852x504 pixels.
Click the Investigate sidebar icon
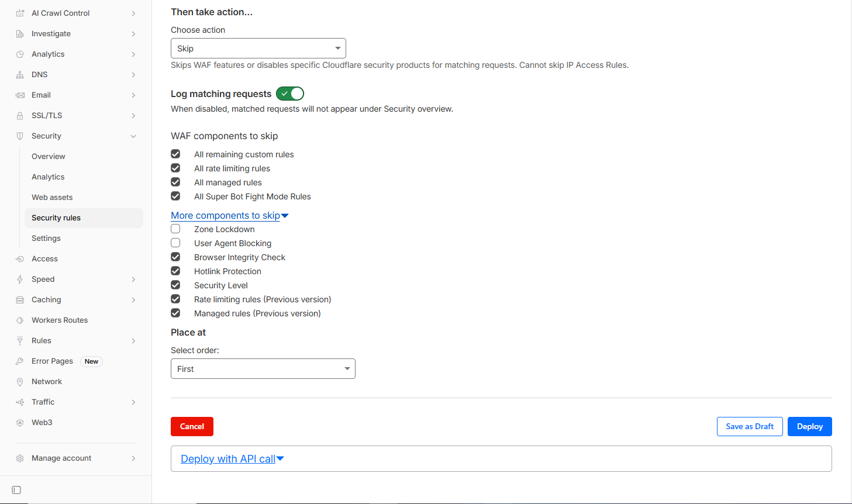tap(20, 33)
